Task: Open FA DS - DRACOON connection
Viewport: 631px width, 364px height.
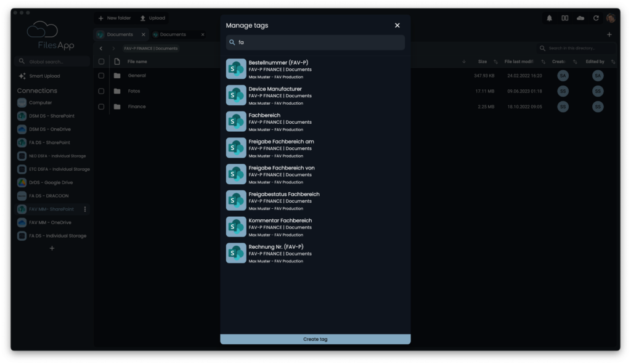Action: (x=43, y=195)
